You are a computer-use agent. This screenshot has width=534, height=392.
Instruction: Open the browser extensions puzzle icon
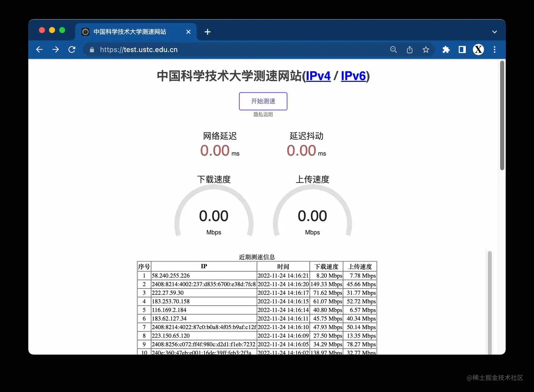coord(445,49)
